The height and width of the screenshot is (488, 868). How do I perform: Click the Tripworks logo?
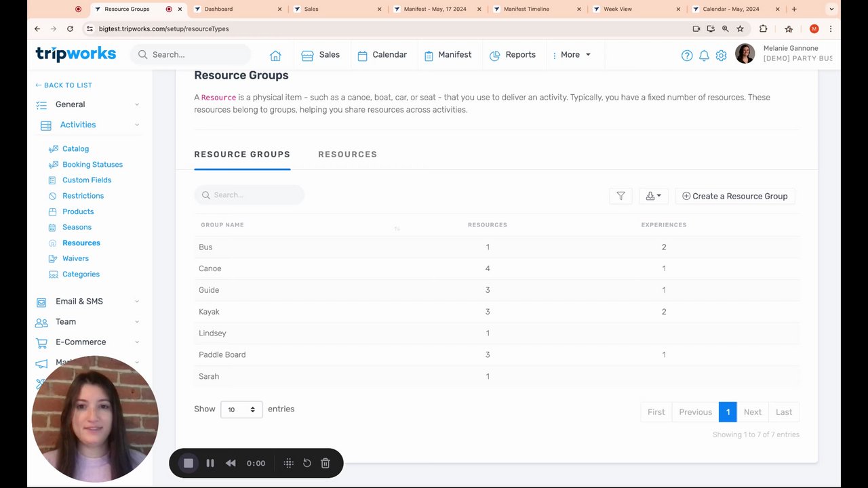(x=75, y=54)
